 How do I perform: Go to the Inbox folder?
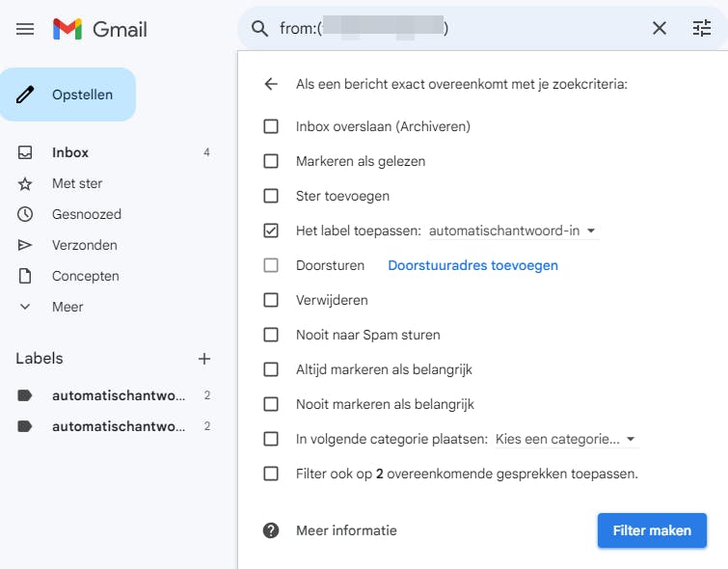70,152
